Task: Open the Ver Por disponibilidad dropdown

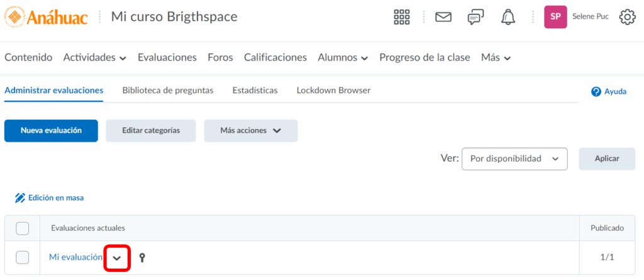Action: pos(514,159)
